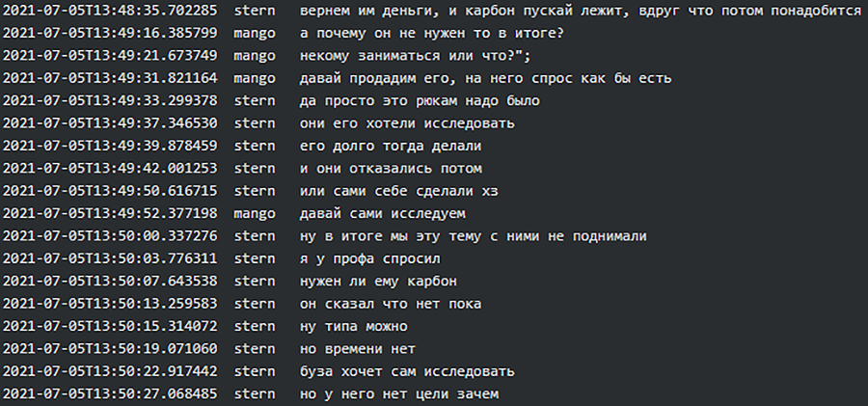Screen dimensions: 868x406
Task: Click the message "давай продадим его, на него спрос как бы есть"
Action: point(485,78)
